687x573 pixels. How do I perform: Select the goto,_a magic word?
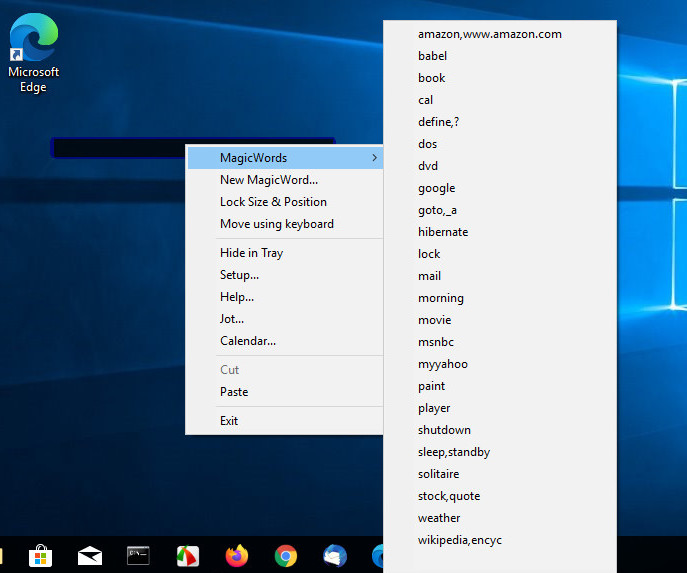500,210
